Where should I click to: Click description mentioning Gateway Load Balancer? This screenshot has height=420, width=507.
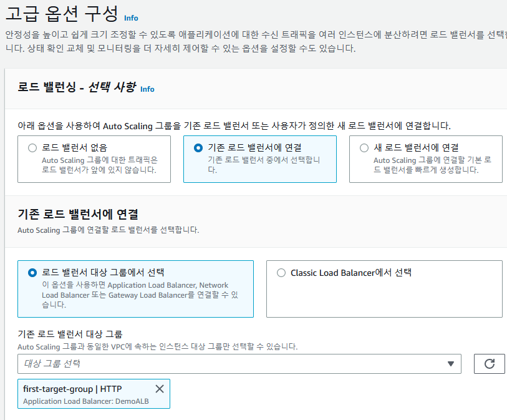[x=140, y=295]
